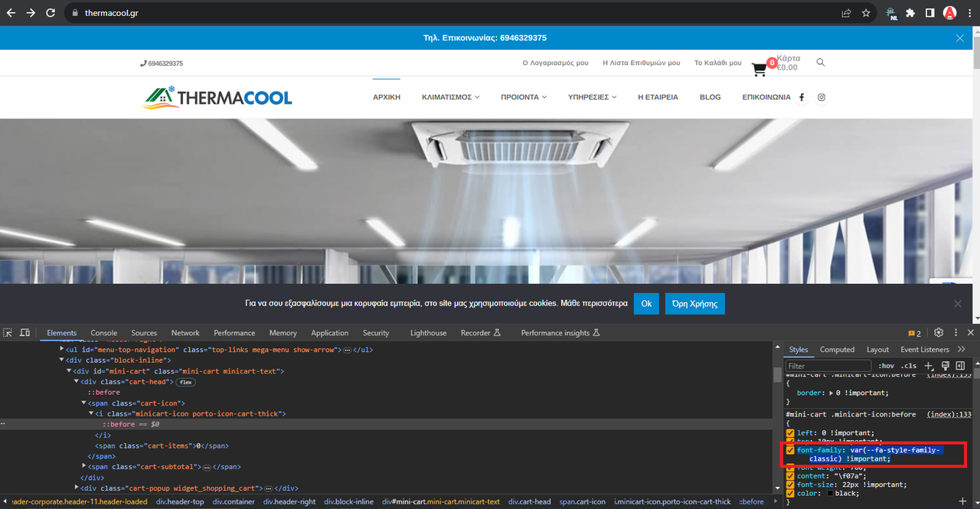Reload the thermacool.gr page
Image resolution: width=980 pixels, height=509 pixels.
51,13
